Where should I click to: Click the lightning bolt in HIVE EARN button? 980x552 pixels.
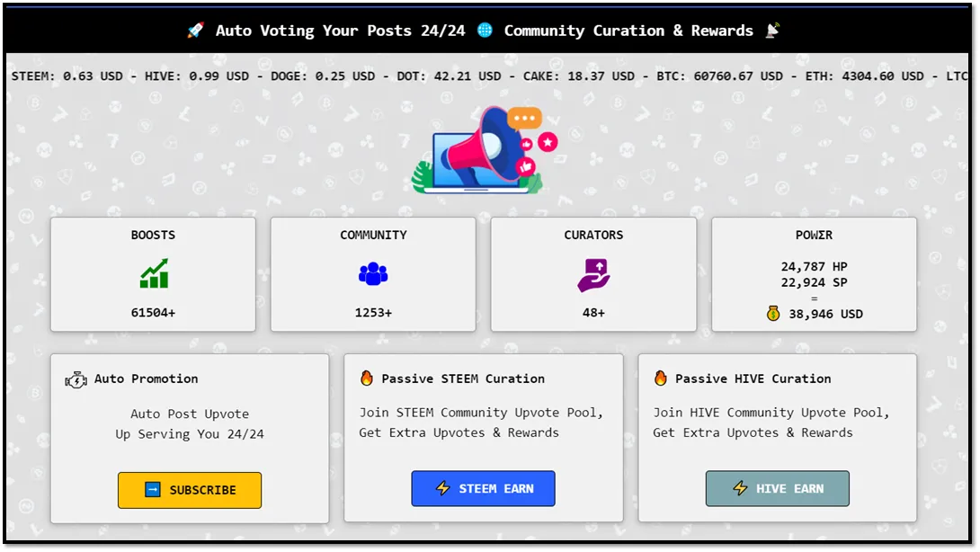(x=741, y=488)
